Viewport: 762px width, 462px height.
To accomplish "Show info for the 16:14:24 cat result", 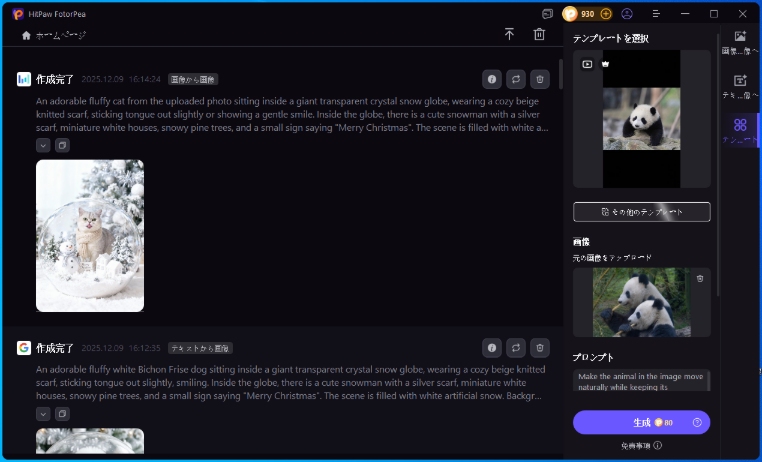I will [x=492, y=79].
